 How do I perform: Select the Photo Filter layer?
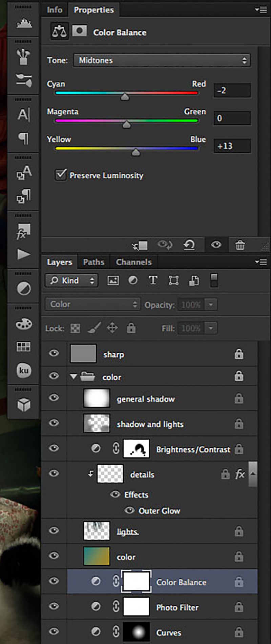click(177, 607)
